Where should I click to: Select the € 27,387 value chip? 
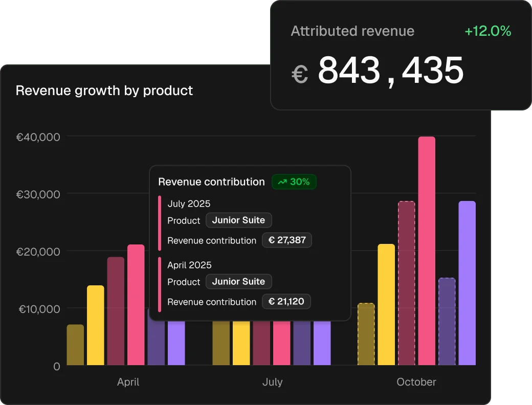[287, 240]
